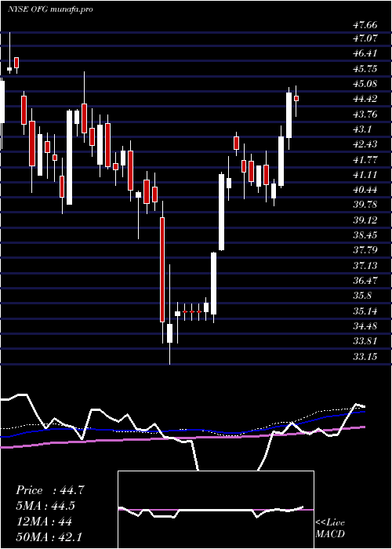Select the 47.66 price axis label
The height and width of the screenshot is (549, 392).
click(x=365, y=25)
